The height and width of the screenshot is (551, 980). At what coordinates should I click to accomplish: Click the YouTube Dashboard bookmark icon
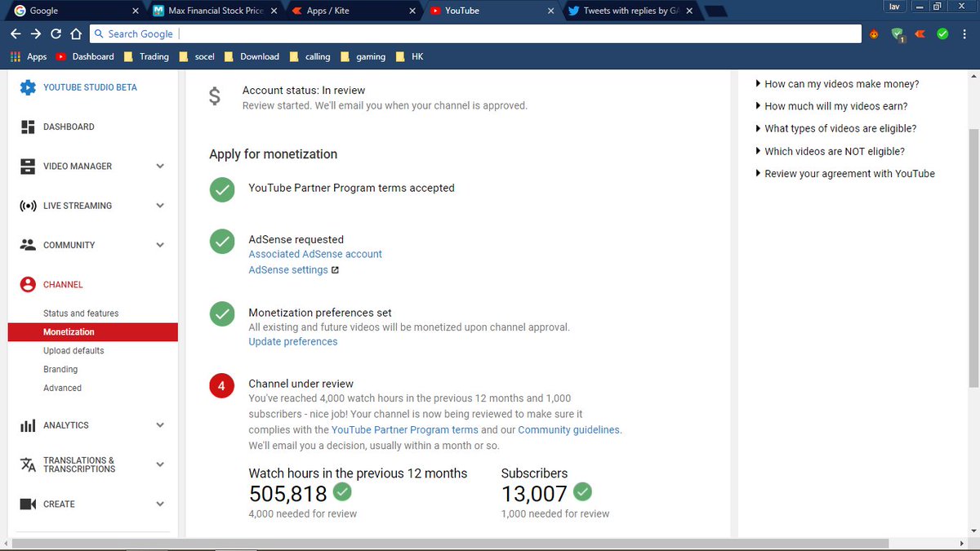pos(61,56)
